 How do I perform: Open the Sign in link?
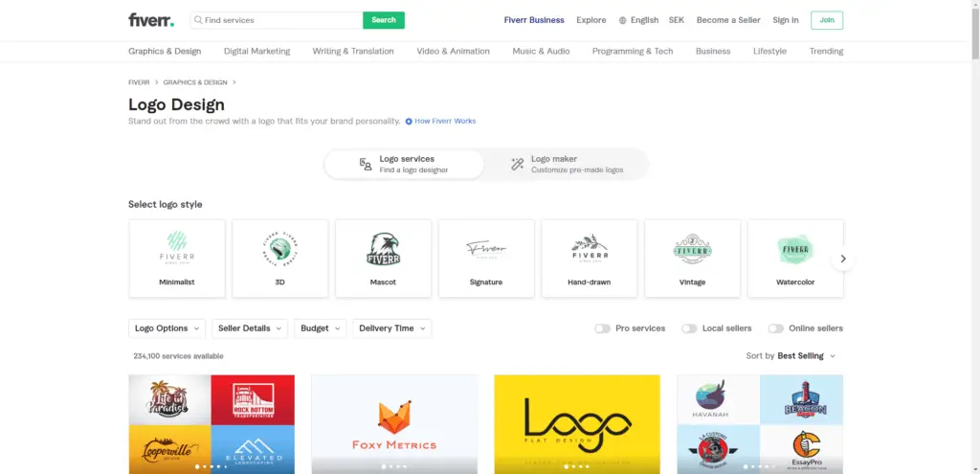tap(786, 20)
